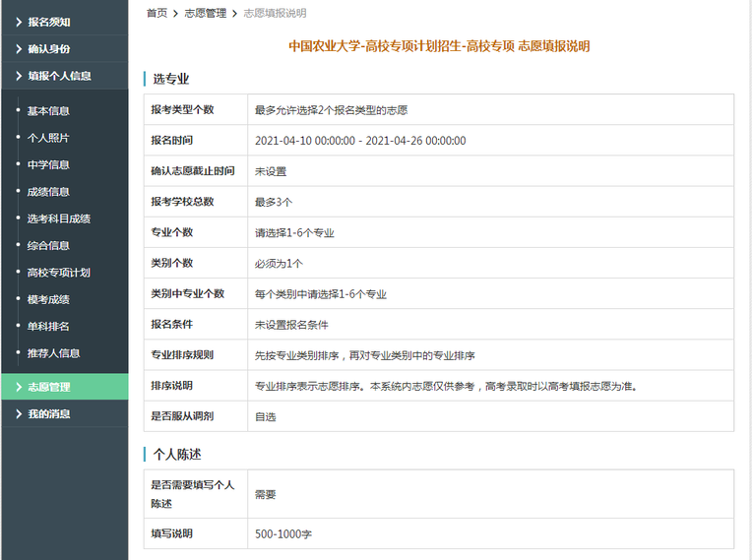The width and height of the screenshot is (752, 560).
Task: Click value 每个类别中请选择1-6个专业
Action: click(320, 294)
